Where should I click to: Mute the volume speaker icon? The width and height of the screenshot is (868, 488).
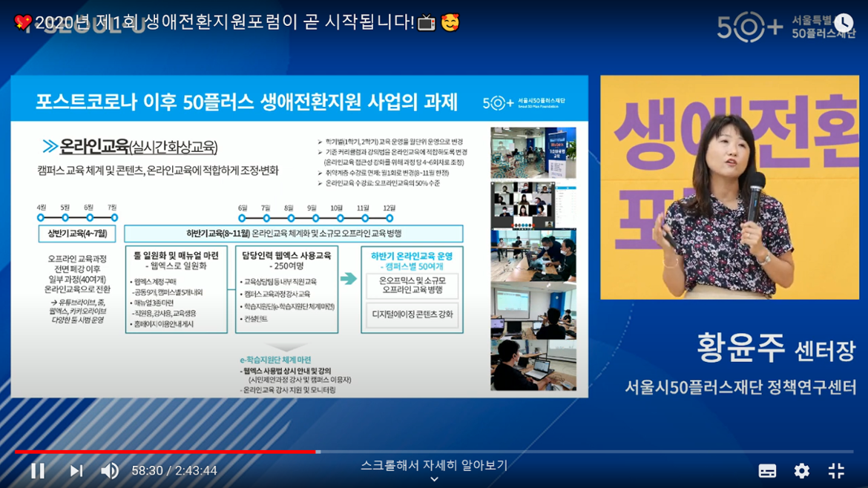110,471
